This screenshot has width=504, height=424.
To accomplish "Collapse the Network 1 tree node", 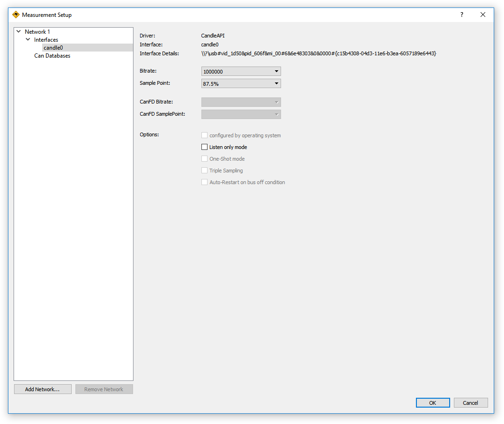I will click(x=19, y=32).
